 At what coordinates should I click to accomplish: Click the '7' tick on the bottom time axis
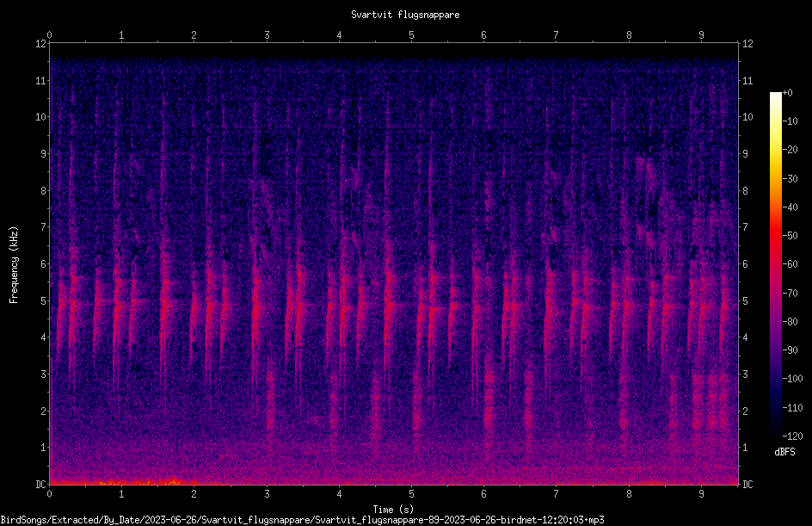pos(557,494)
